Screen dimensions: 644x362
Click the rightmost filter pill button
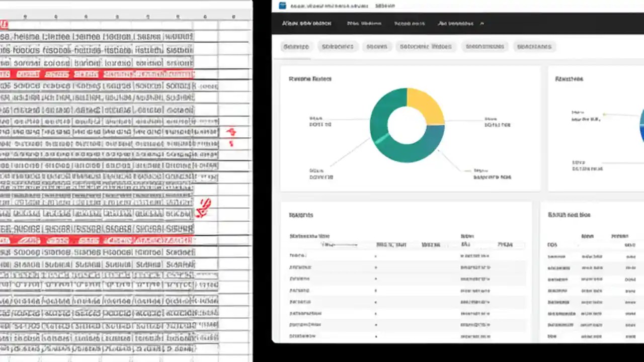click(534, 46)
